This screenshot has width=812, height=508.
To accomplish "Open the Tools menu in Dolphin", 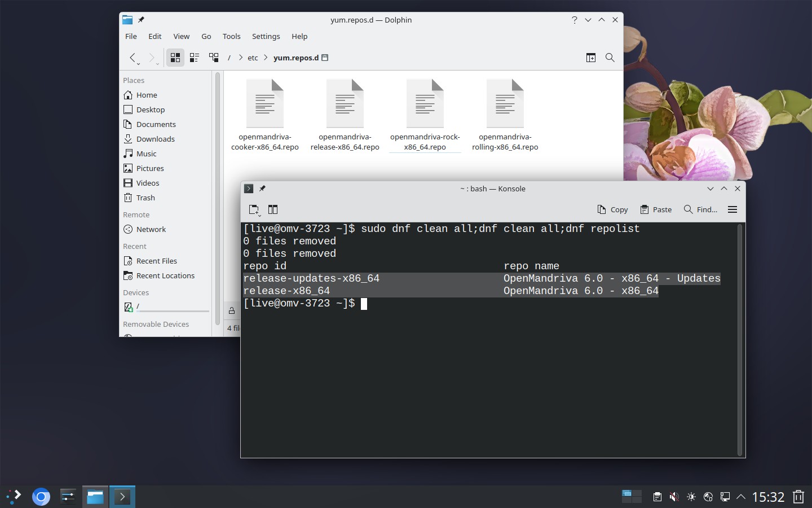I will point(231,36).
